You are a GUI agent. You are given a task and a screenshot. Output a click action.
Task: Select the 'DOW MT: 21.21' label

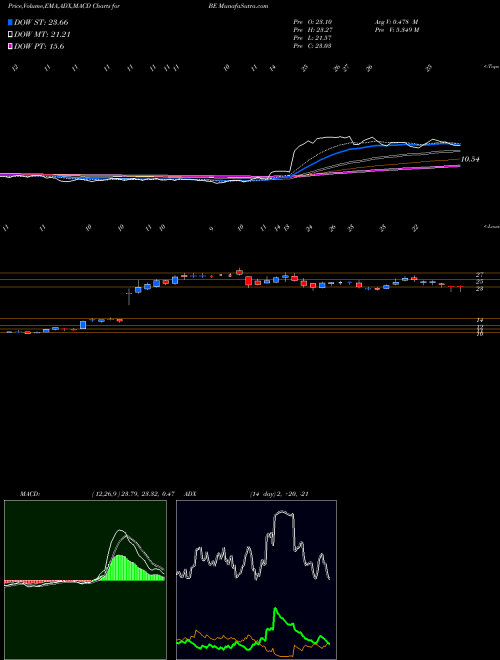42,35
